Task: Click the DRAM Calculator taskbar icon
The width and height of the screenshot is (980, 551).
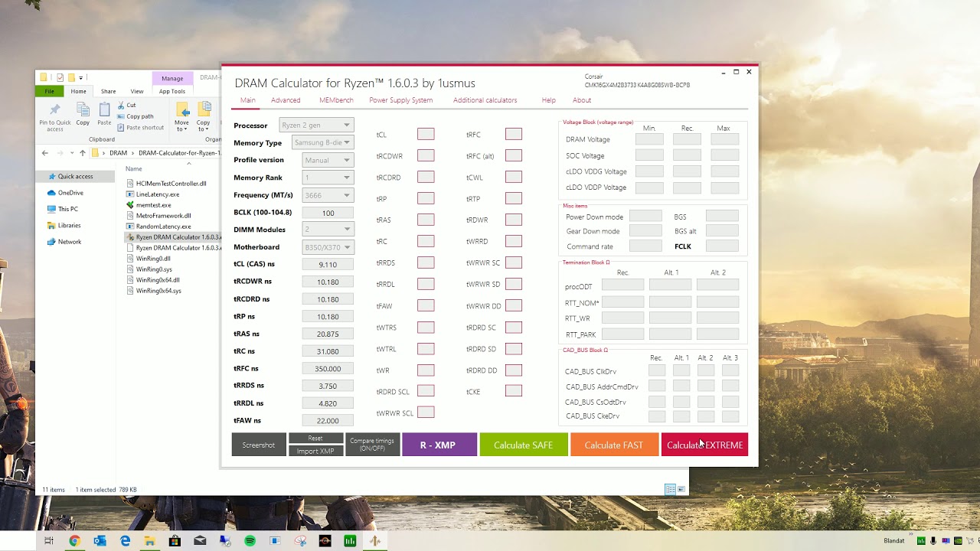Action: coord(375,541)
